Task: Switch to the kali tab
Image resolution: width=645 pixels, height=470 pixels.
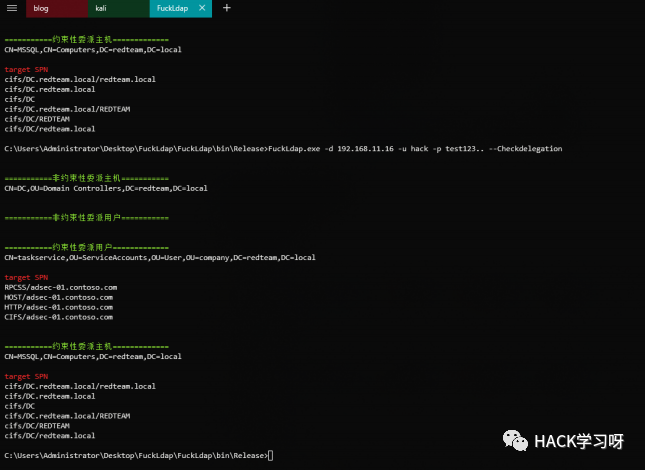Action: click(x=118, y=9)
